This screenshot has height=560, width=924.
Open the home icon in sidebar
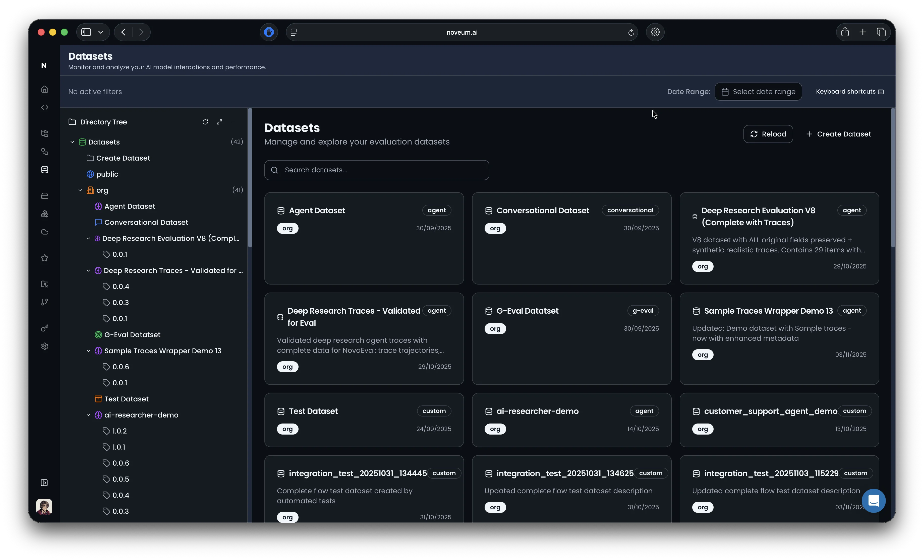pyautogui.click(x=44, y=89)
